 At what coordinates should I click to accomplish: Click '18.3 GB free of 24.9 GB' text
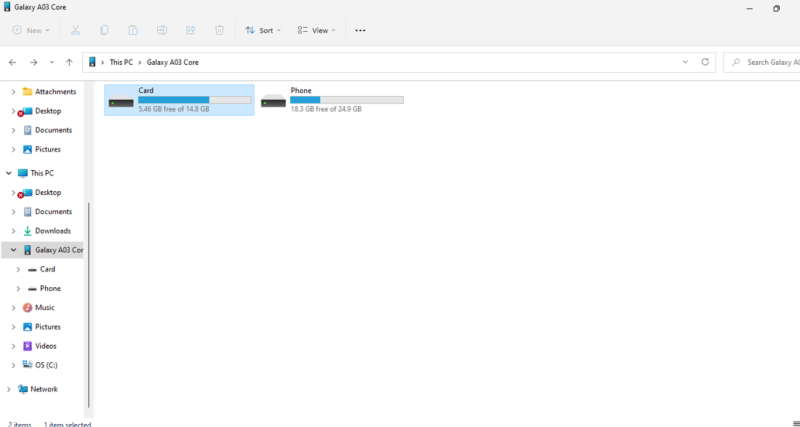(326, 109)
